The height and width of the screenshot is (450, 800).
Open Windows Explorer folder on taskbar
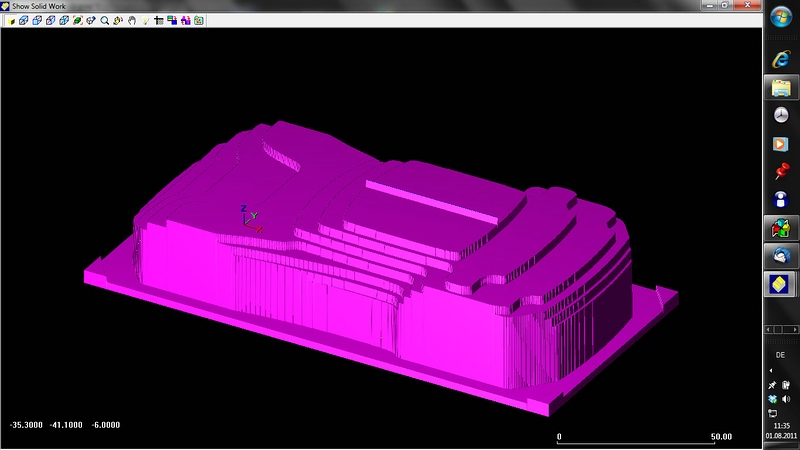pyautogui.click(x=781, y=87)
